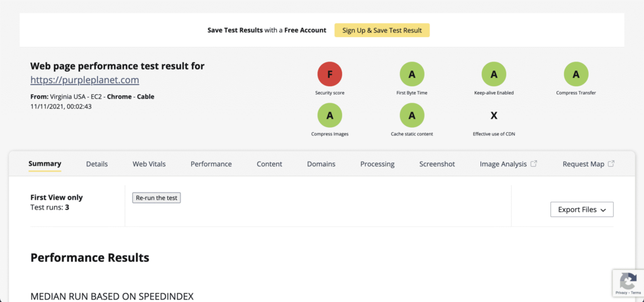The width and height of the screenshot is (644, 302).
Task: Open the Request Map external link
Action: tap(588, 164)
